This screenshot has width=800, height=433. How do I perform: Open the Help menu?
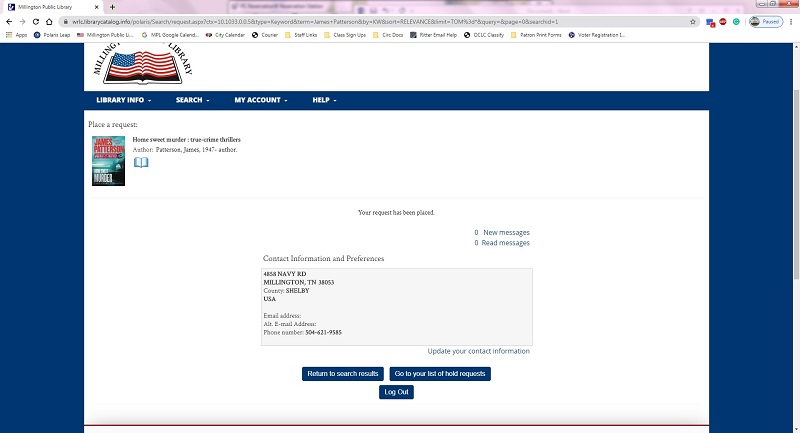coord(324,100)
